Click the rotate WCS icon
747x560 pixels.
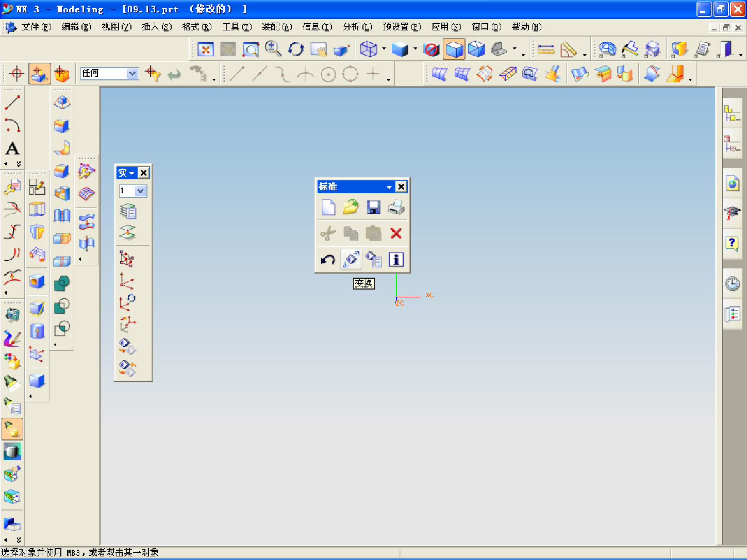coord(127,302)
